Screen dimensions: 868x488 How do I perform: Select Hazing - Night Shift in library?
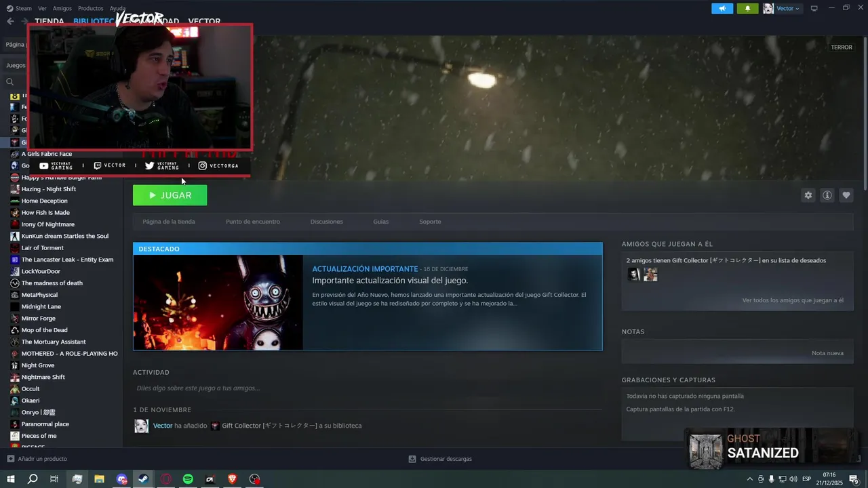coord(49,189)
